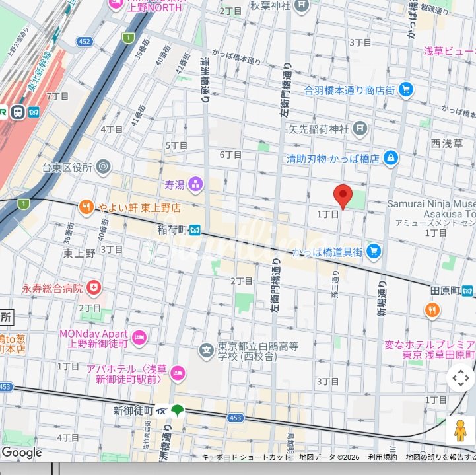The height and width of the screenshot is (475, 476).
Task: Click the 上野NORTH hotel label
Action: coord(154,7)
